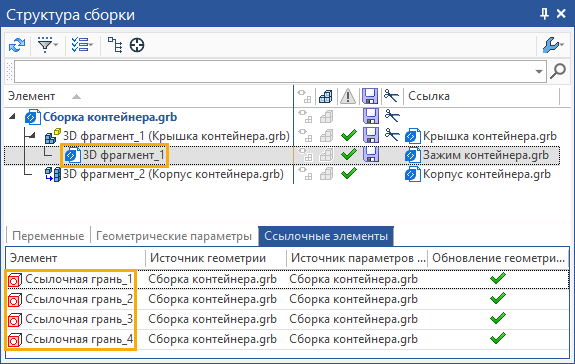Expand the search field dropdown arrow
This screenshot has height=364, width=575.
(x=539, y=71)
